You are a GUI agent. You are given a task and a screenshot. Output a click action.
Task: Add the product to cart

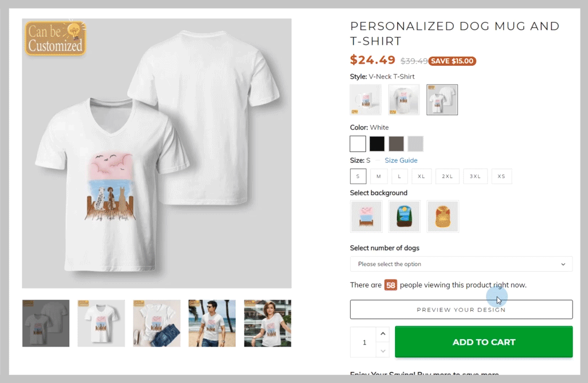coord(484,342)
